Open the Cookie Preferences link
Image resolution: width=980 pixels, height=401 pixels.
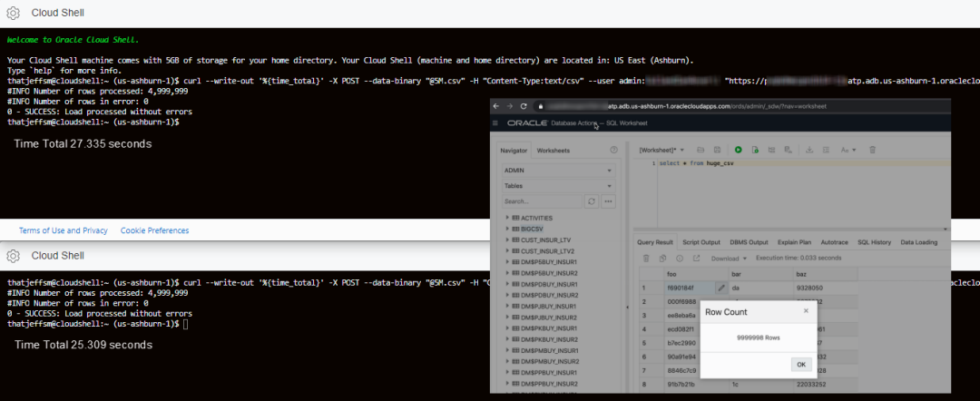click(154, 230)
